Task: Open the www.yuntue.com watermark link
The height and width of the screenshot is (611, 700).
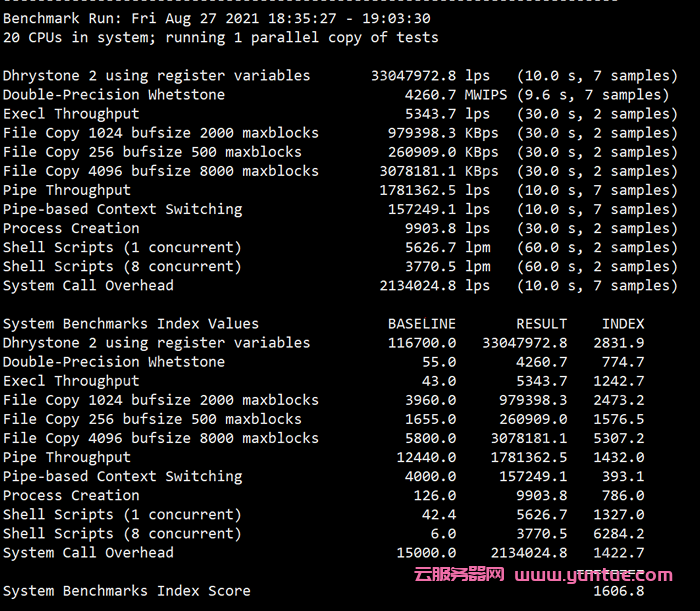Action: click(594, 575)
